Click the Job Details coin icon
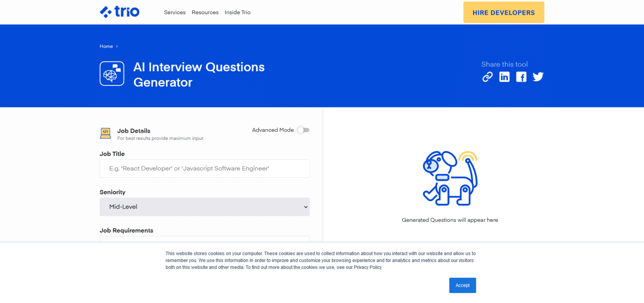Viewport: 644px width, 303px height. (x=105, y=133)
